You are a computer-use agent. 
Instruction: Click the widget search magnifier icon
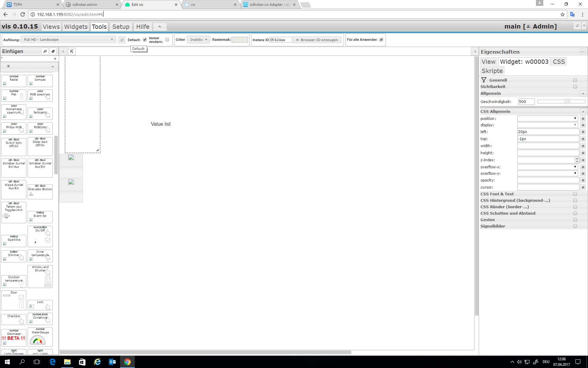tap(45, 51)
